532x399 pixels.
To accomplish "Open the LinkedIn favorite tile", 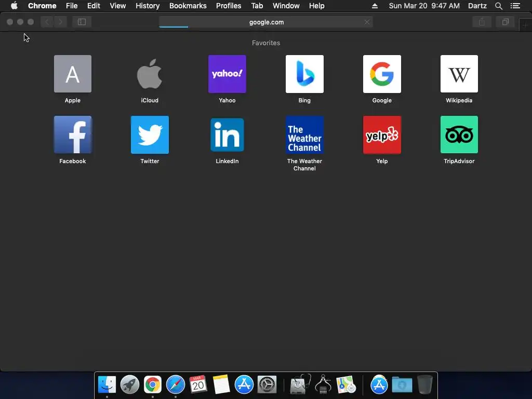I will click(x=227, y=135).
